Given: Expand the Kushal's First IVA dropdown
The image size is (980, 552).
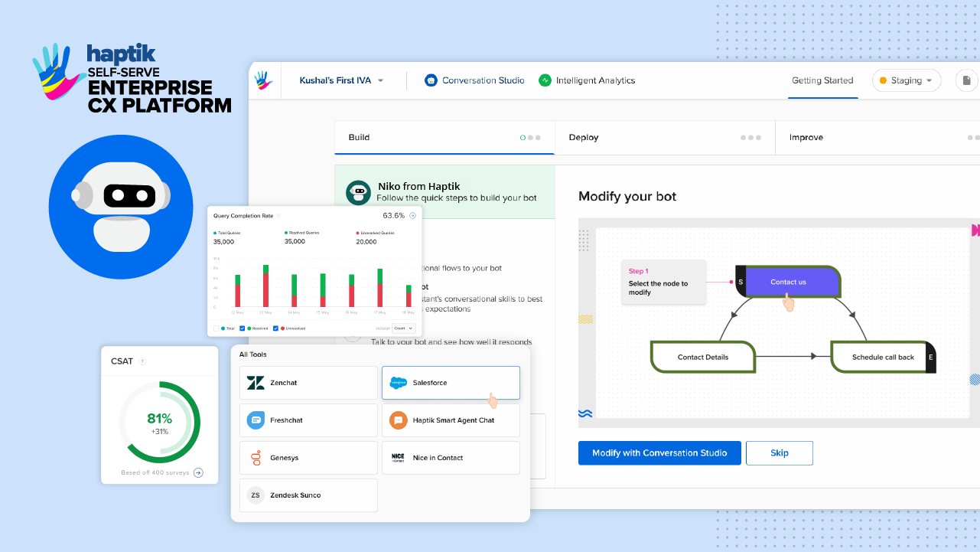Looking at the screenshot, I should [342, 80].
